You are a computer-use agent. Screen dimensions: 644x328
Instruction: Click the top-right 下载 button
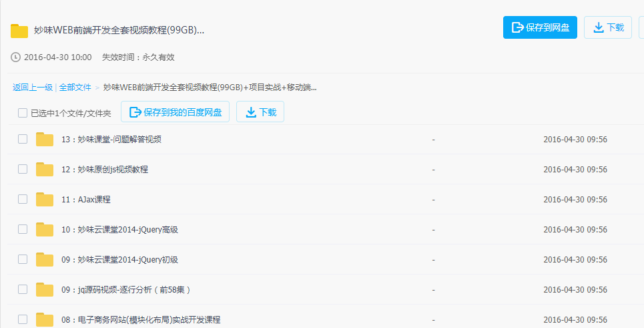[608, 27]
